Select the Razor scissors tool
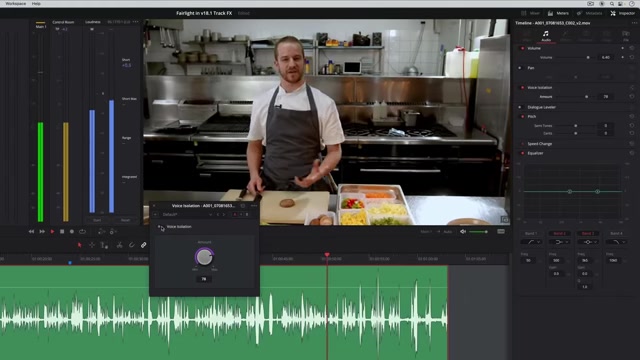The image size is (640, 360). click(119, 245)
